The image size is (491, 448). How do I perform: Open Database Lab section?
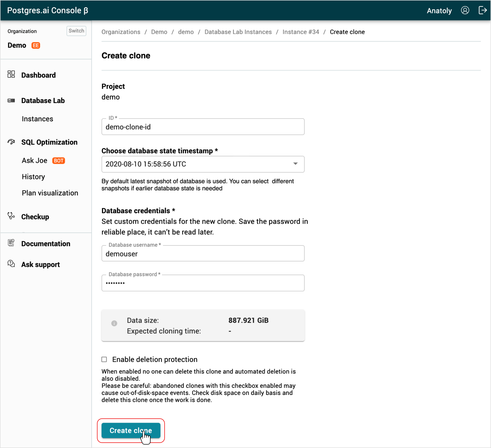(43, 101)
